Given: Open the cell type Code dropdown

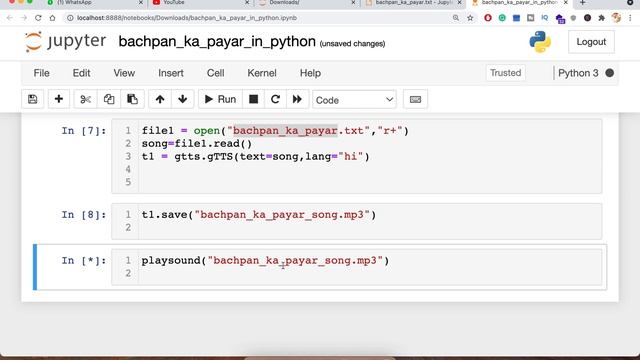Looking at the screenshot, I should tap(354, 100).
